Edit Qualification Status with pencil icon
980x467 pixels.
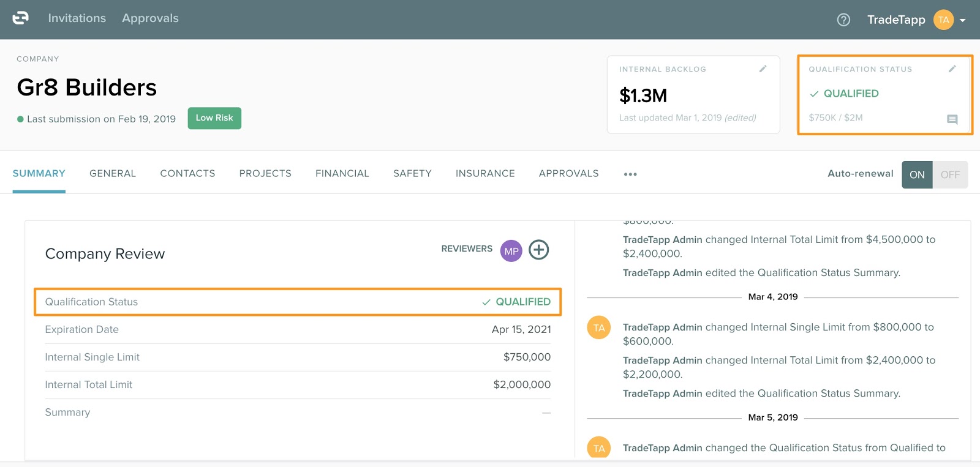point(952,69)
